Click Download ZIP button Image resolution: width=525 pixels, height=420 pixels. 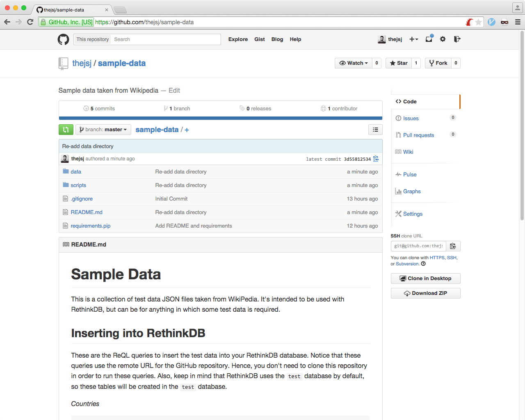[x=426, y=293]
